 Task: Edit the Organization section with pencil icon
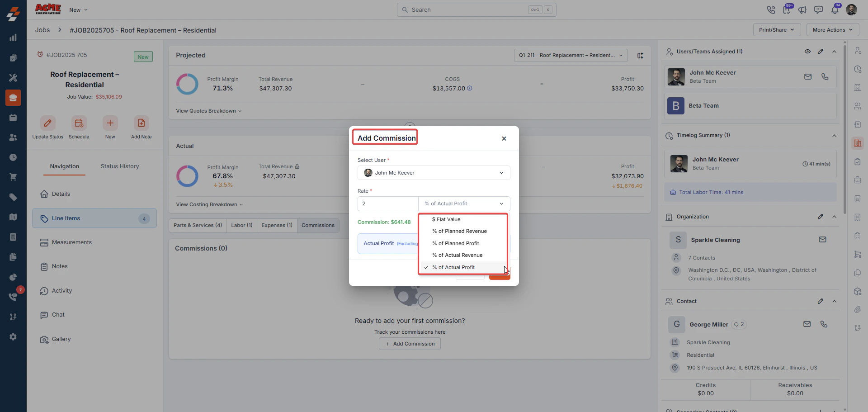click(821, 217)
